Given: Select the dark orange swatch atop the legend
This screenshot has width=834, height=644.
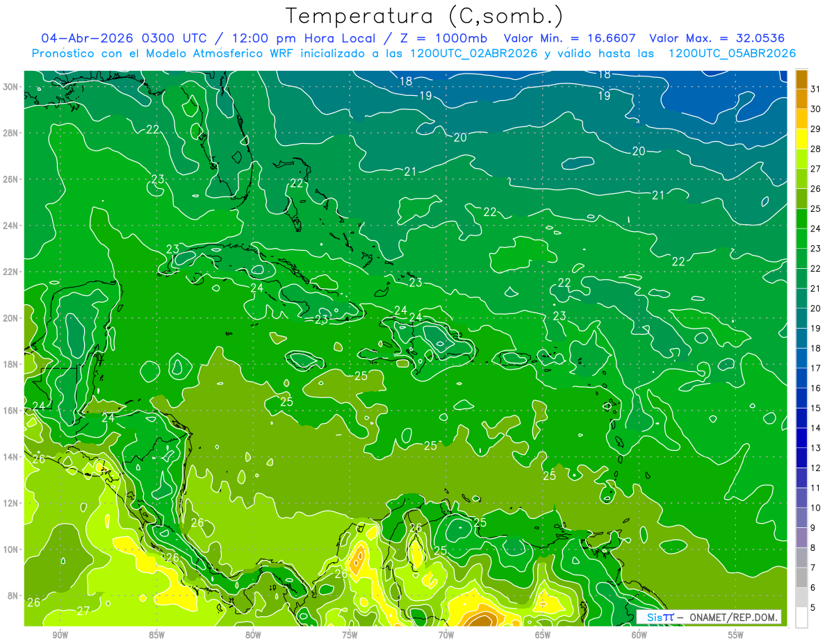Looking at the screenshot, I should (801, 79).
